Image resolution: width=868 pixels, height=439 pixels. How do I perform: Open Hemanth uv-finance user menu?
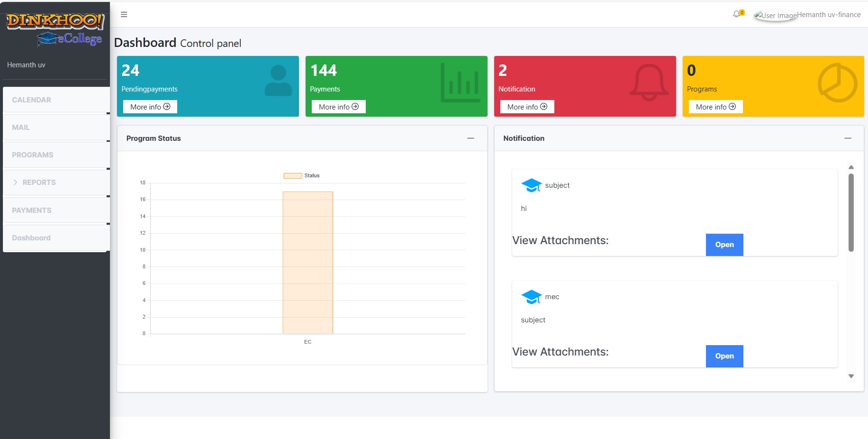[829, 15]
